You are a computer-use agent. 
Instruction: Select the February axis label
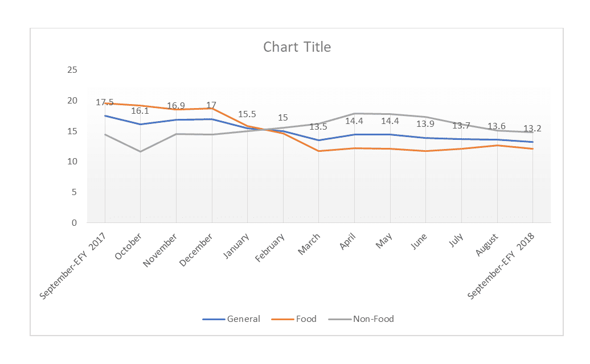pos(270,247)
